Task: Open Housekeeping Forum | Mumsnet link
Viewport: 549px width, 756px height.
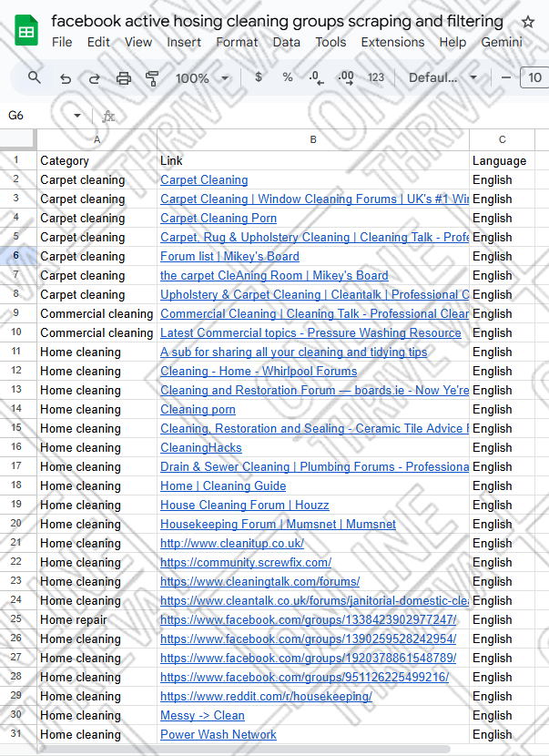Action: 278,524
